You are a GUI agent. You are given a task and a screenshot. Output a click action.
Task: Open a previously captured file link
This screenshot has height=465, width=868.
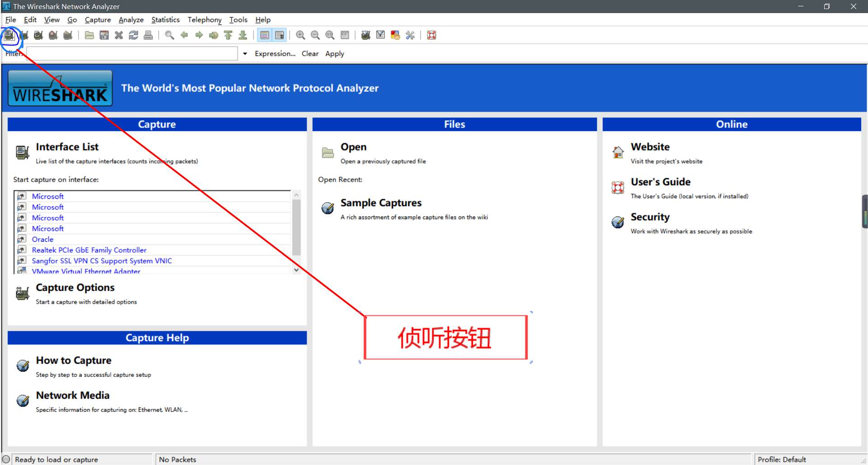[353, 147]
